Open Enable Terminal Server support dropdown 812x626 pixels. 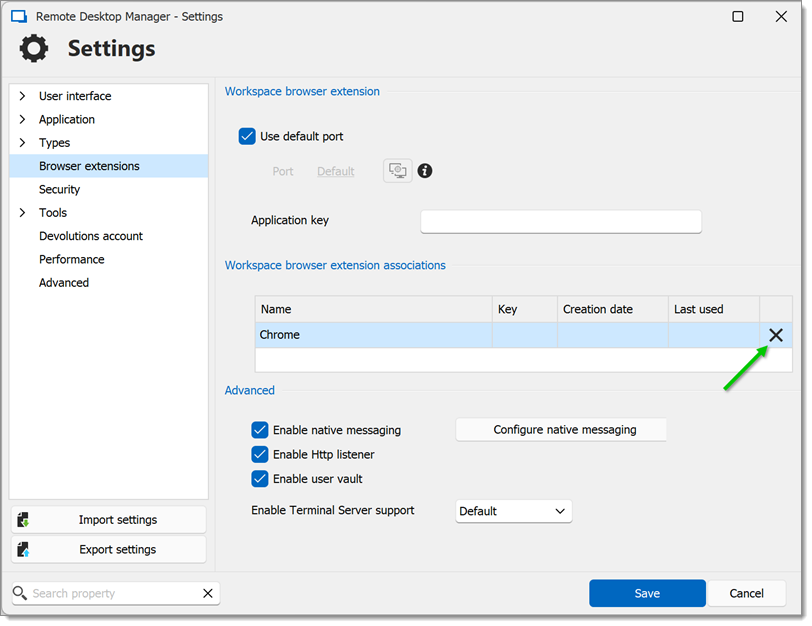pyautogui.click(x=513, y=511)
